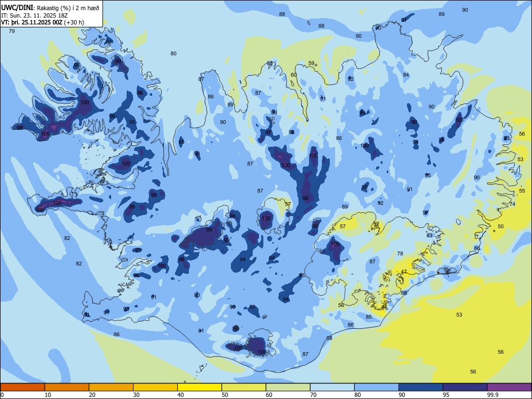Click the '79' humidity value on map
Viewport: 532px width, 399px height.
point(12,31)
